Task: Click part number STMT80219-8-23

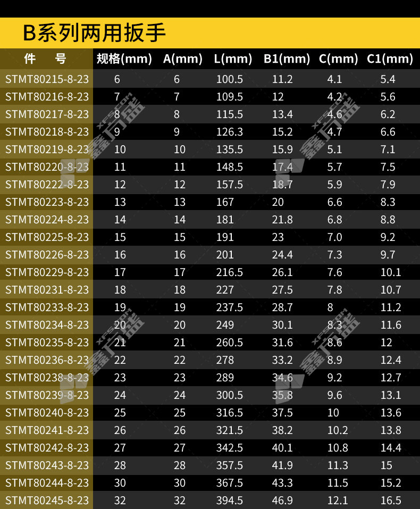Action: pyautogui.click(x=47, y=149)
